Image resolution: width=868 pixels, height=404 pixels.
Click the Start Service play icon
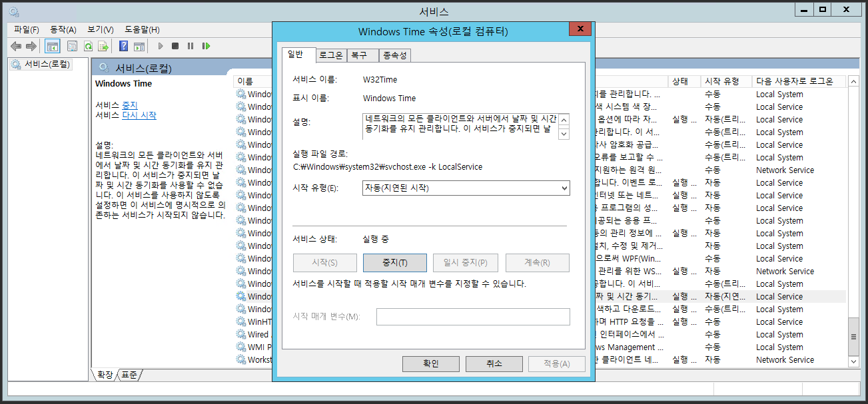(161, 46)
